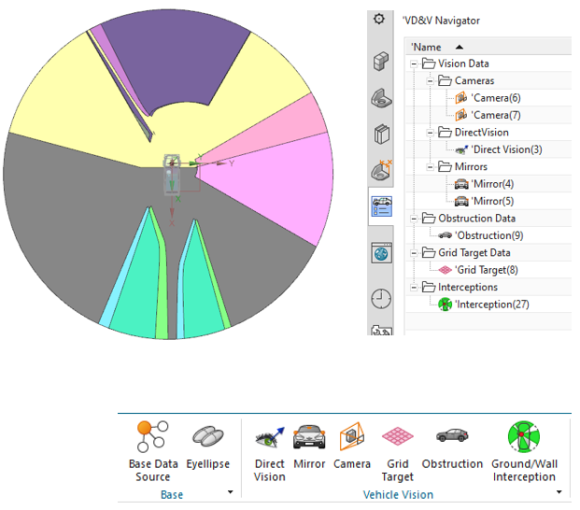Collapse the Vision Data folder
Screen dimensions: 580x510
[414, 64]
